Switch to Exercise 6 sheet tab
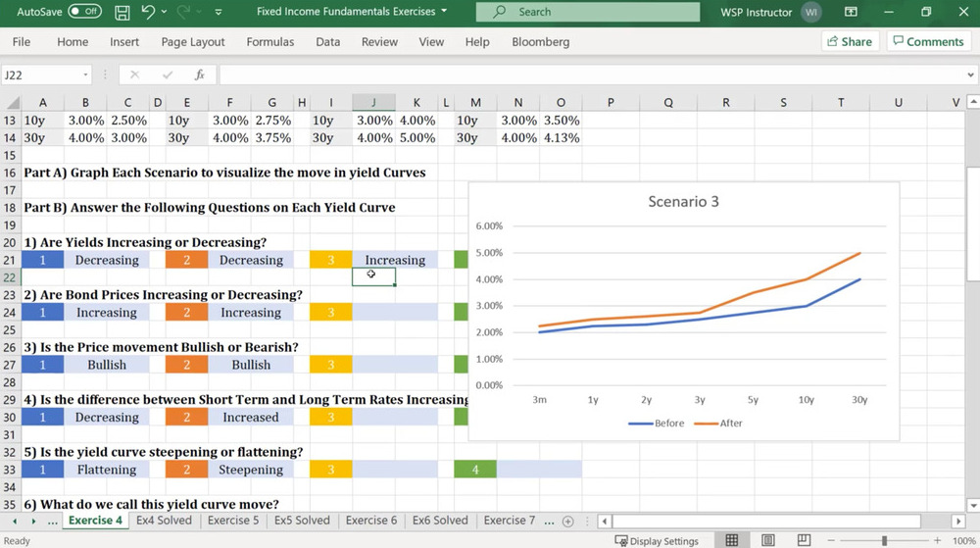Image resolution: width=980 pixels, height=548 pixels. tap(371, 521)
